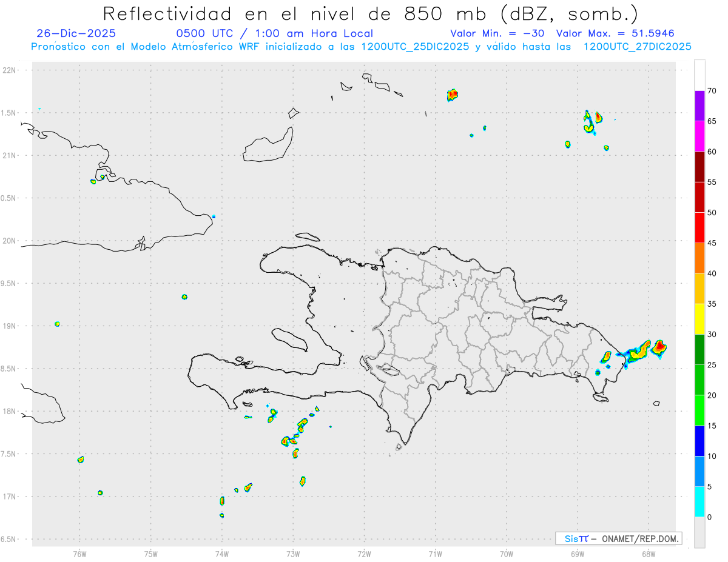Click the legend value '70'

click(713, 91)
